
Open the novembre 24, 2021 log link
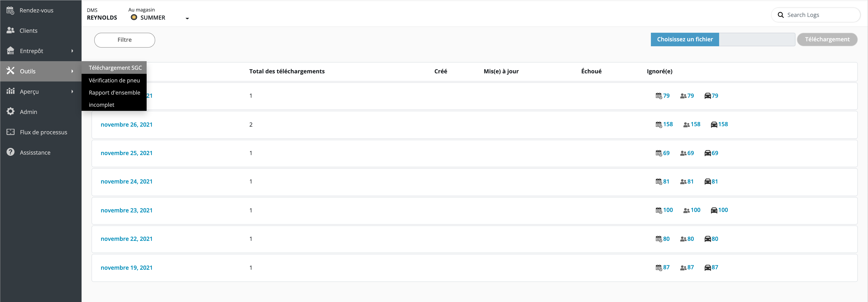pos(126,181)
